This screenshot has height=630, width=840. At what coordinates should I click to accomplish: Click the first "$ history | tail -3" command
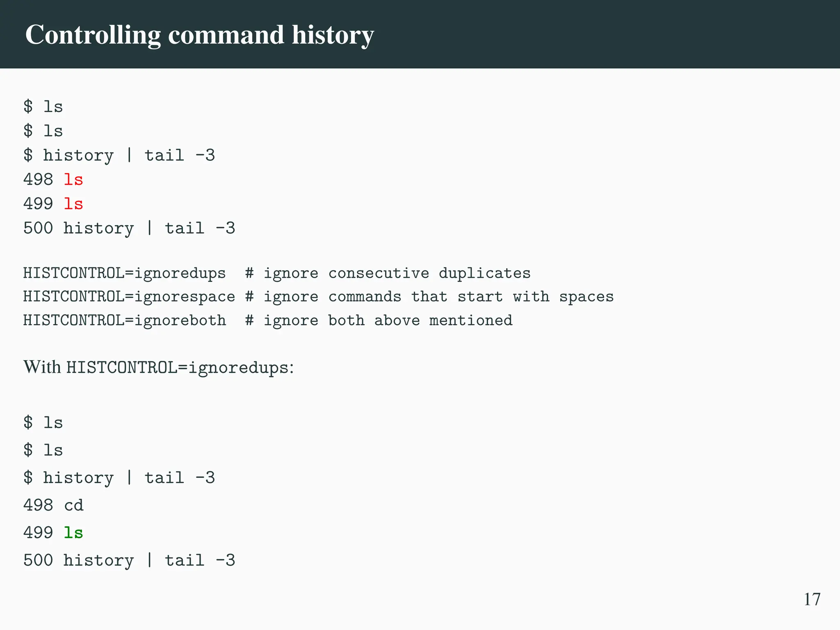[x=119, y=155]
